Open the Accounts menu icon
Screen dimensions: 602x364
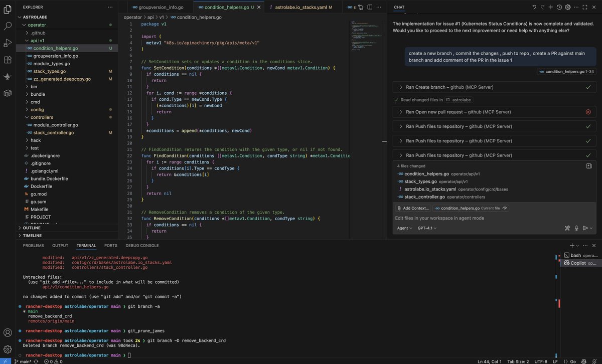click(x=8, y=332)
